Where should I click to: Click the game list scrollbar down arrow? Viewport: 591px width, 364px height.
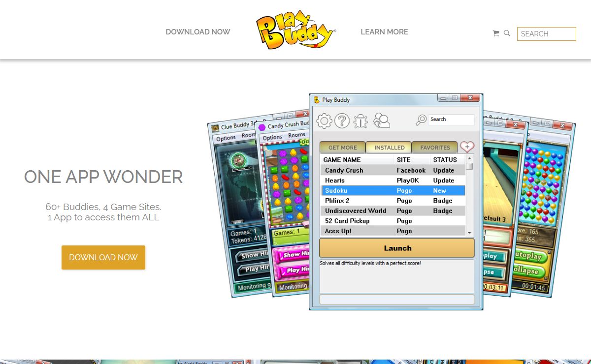pyautogui.click(x=469, y=232)
